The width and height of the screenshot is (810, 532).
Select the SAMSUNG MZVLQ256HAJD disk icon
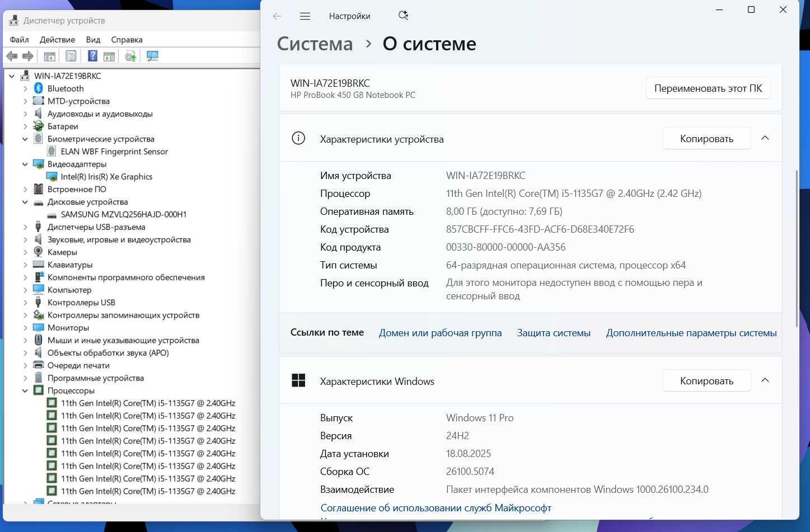(x=51, y=215)
